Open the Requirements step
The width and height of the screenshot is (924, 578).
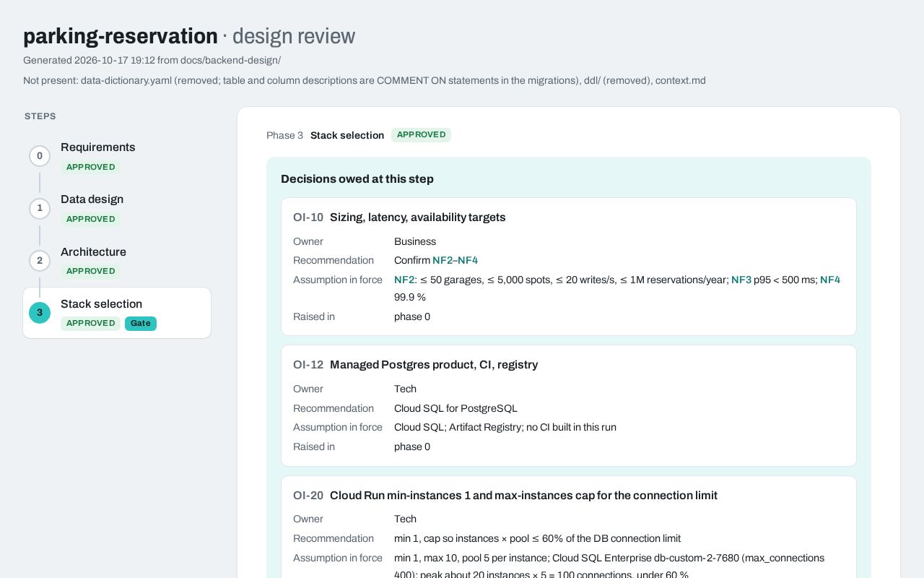(x=117, y=157)
